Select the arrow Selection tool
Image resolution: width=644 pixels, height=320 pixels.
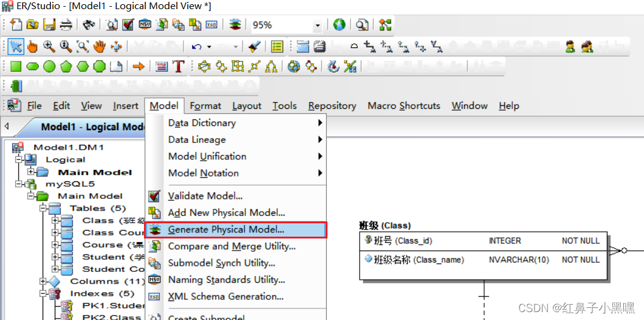(16, 46)
